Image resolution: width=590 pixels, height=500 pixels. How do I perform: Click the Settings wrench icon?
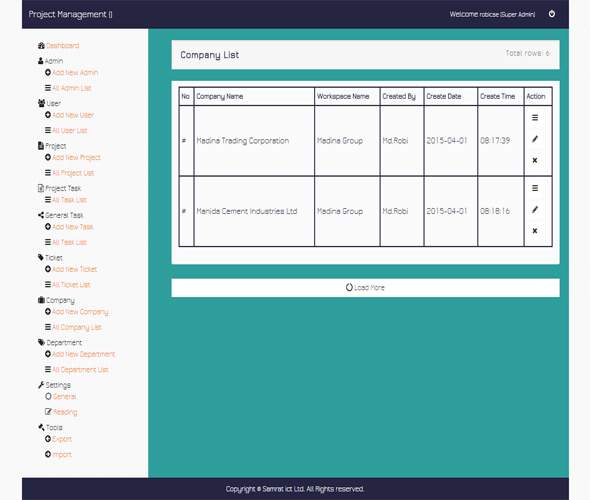coord(41,385)
